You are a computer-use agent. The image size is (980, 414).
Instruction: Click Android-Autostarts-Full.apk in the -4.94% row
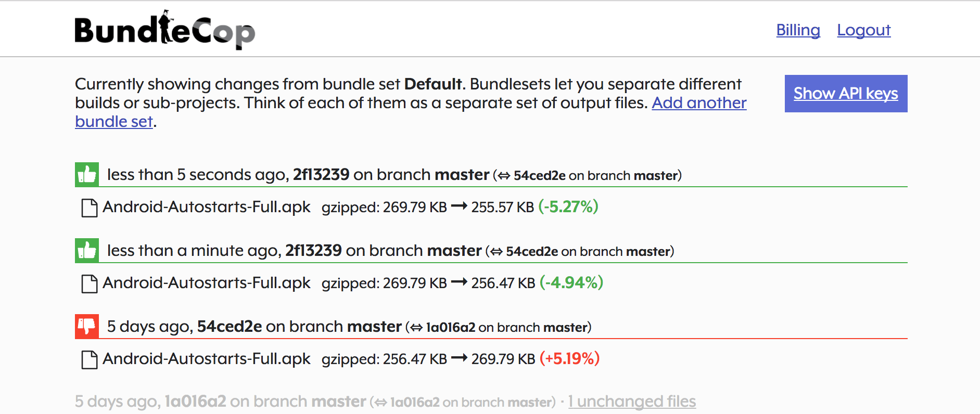[207, 283]
